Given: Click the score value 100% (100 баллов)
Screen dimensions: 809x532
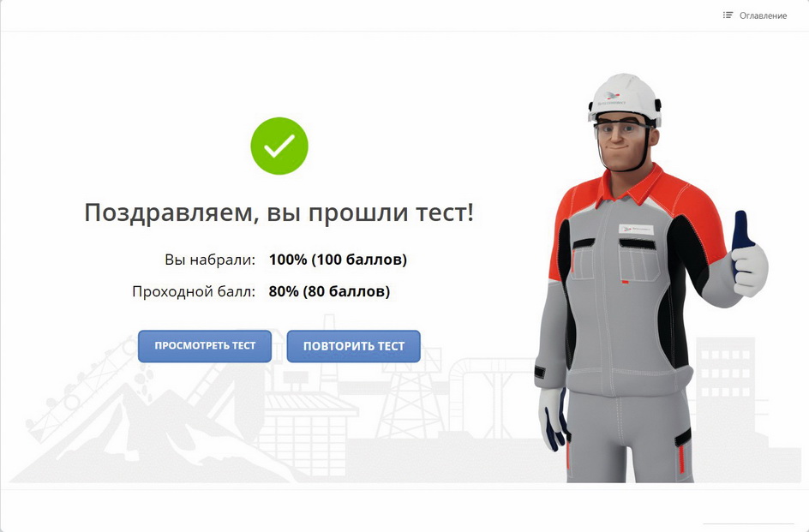Looking at the screenshot, I should [338, 259].
